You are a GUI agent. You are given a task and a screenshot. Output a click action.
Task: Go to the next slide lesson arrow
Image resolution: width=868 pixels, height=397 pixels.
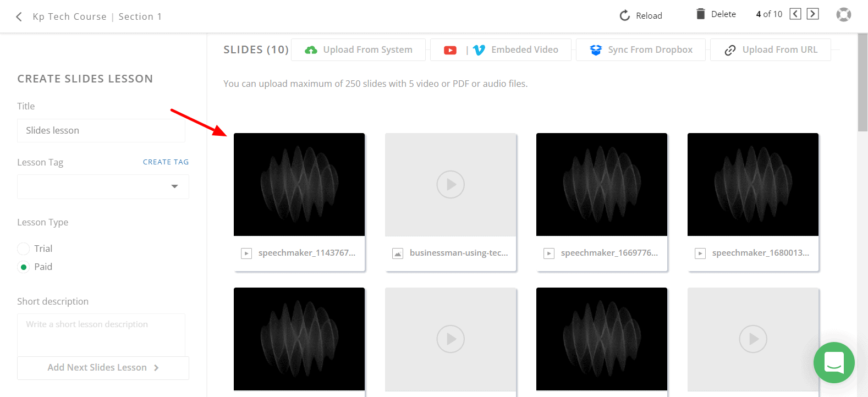[x=813, y=14]
